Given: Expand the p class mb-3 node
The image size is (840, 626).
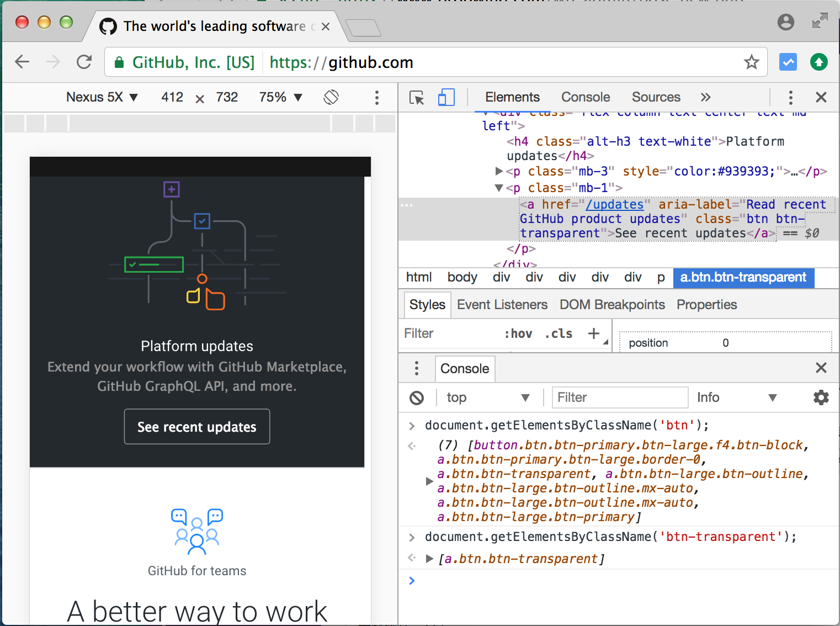Looking at the screenshot, I should (499, 171).
